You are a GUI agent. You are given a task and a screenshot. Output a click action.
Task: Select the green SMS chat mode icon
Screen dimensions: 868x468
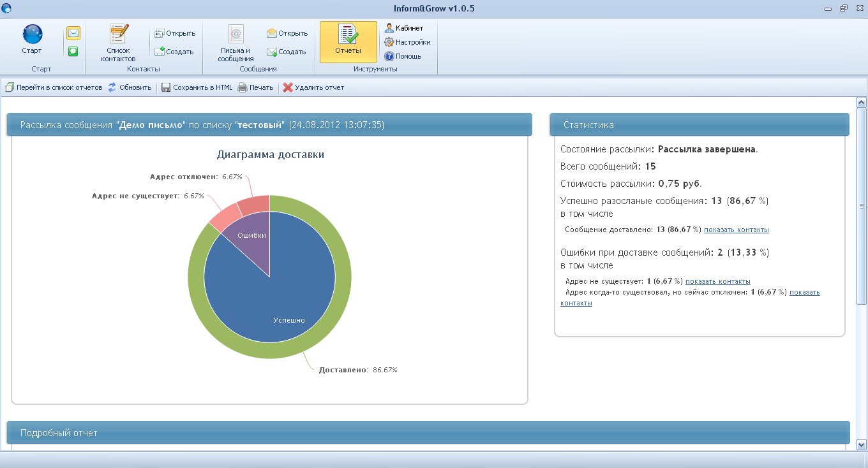pos(73,51)
